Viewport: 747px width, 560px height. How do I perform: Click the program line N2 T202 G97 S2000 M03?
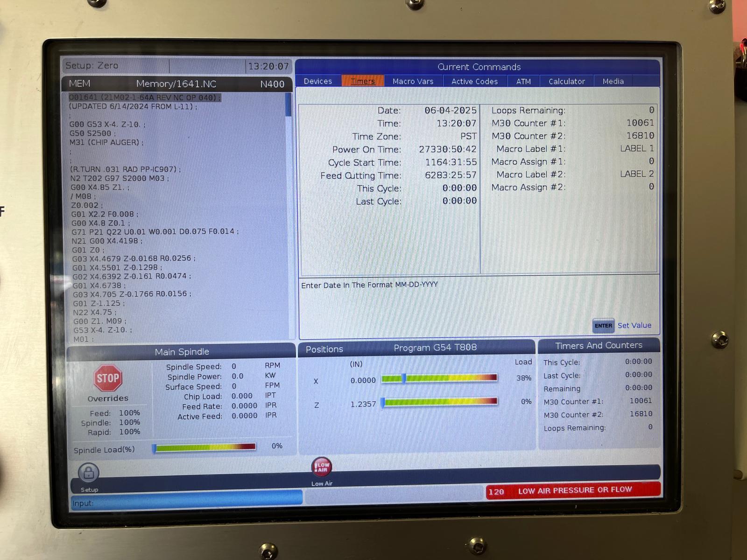point(120,178)
